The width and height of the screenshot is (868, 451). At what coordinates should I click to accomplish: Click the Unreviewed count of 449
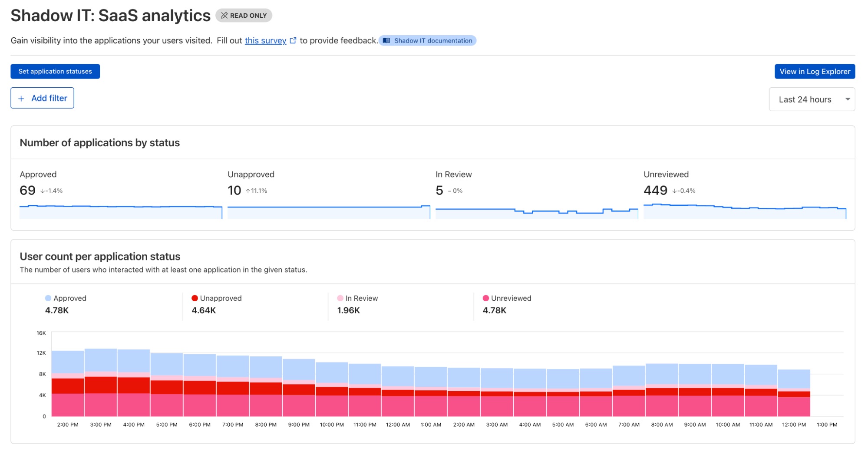(x=655, y=190)
